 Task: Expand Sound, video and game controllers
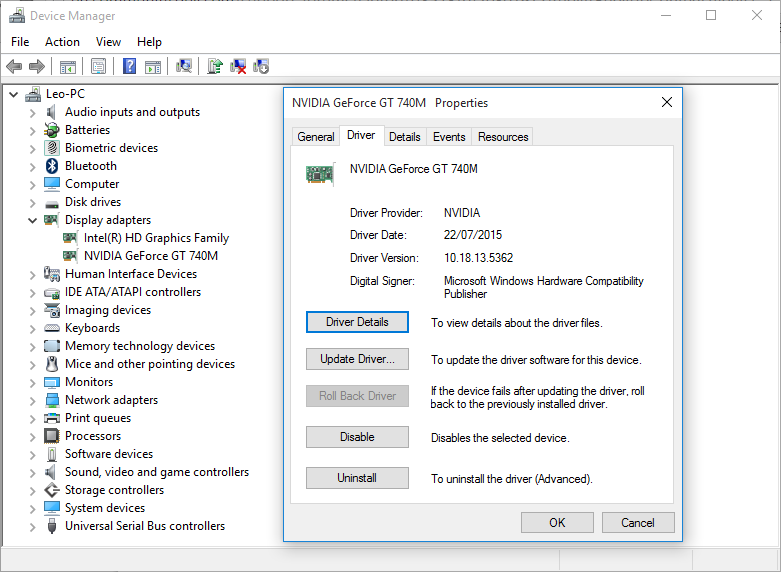click(x=32, y=472)
